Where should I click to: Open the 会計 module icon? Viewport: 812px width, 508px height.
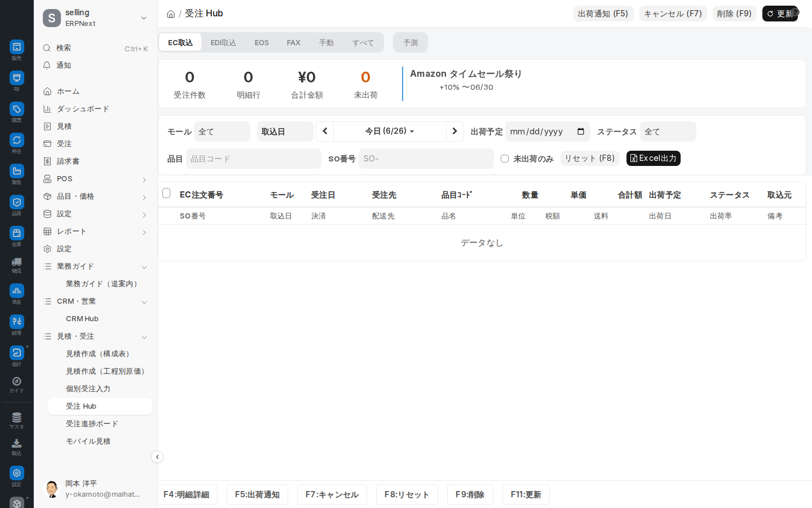(16, 353)
